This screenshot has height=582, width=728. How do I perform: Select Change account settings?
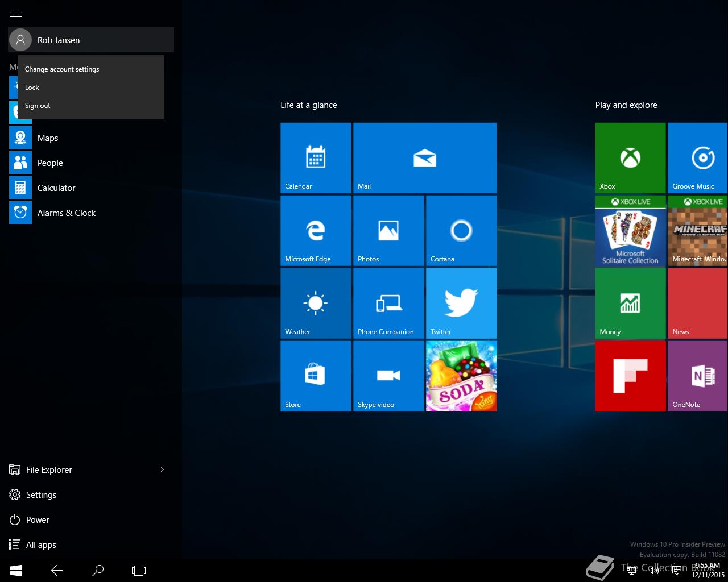[x=91, y=69]
